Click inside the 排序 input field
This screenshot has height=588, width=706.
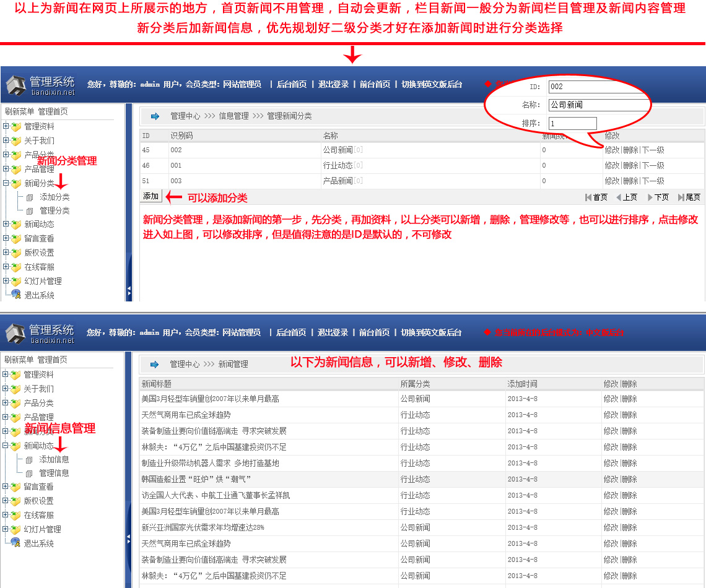tap(572, 123)
